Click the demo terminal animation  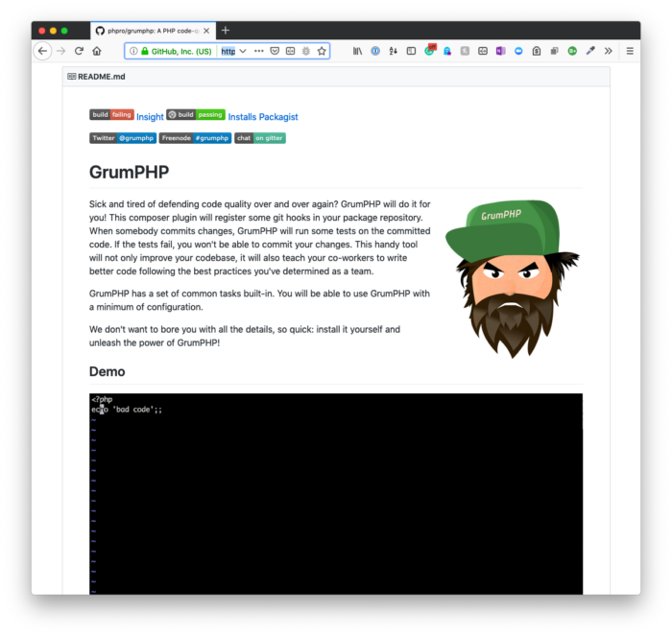pos(336,494)
